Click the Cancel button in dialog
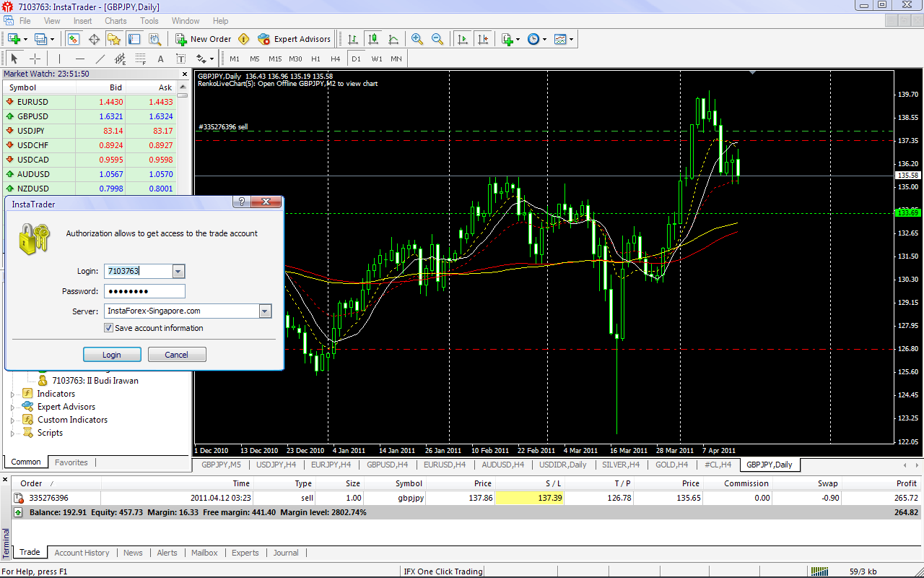This screenshot has width=924, height=578. point(177,355)
